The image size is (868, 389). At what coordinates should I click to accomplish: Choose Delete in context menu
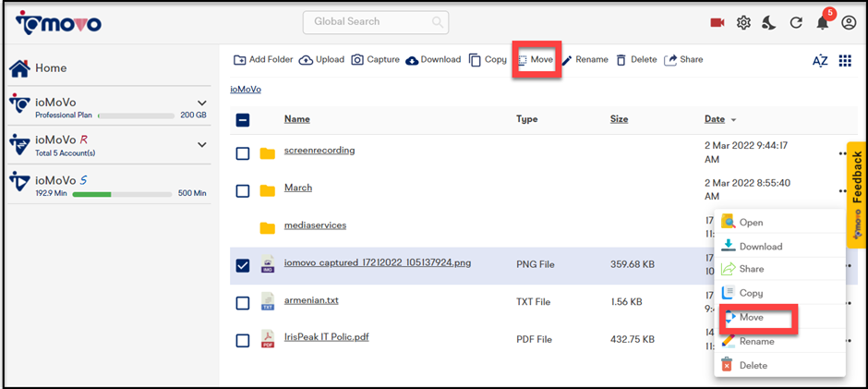779,365
